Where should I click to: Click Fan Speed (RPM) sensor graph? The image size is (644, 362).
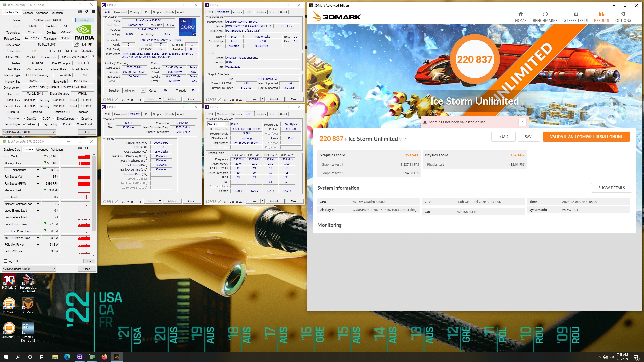tap(76, 184)
